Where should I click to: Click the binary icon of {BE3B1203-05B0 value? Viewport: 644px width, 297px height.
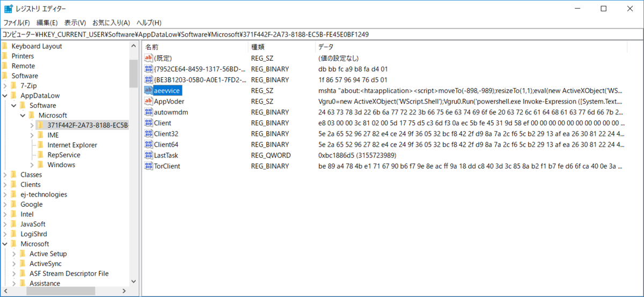(149, 79)
